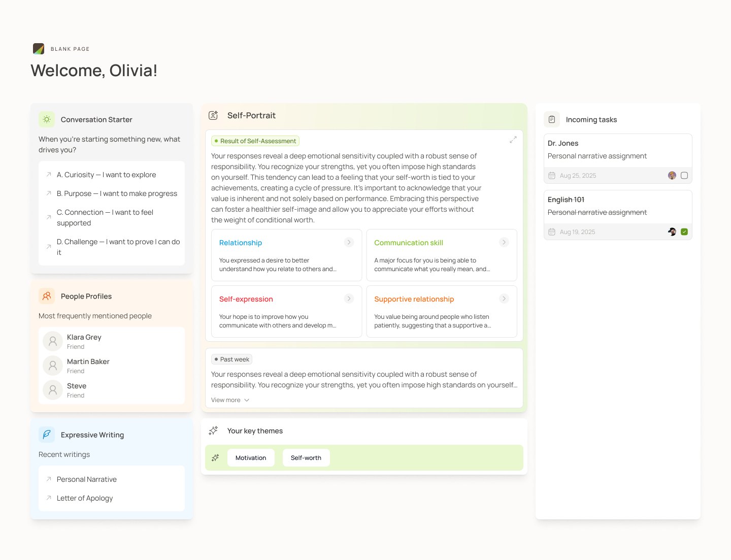This screenshot has height=560, width=731.
Task: Click the English 101 task title
Action: (x=566, y=200)
